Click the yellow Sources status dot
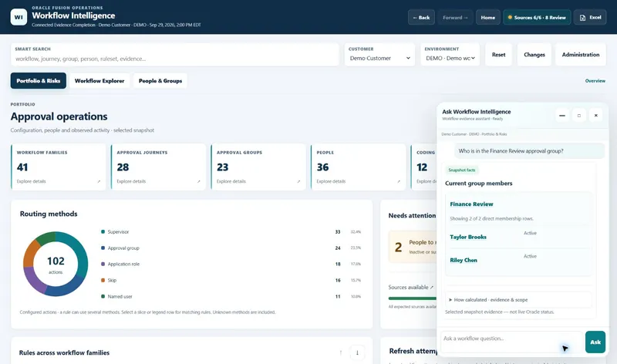Screen dimensions: 617x364 (510, 17)
